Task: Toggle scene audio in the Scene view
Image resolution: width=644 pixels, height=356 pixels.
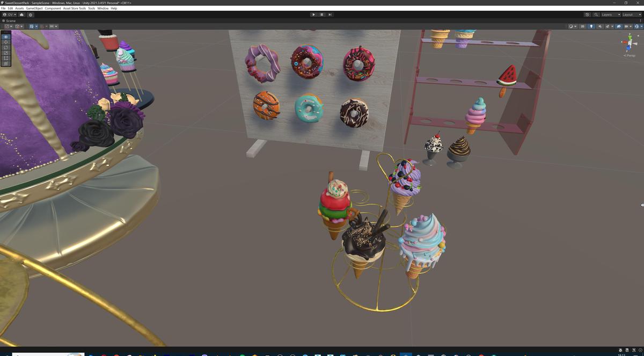Action: [x=600, y=26]
